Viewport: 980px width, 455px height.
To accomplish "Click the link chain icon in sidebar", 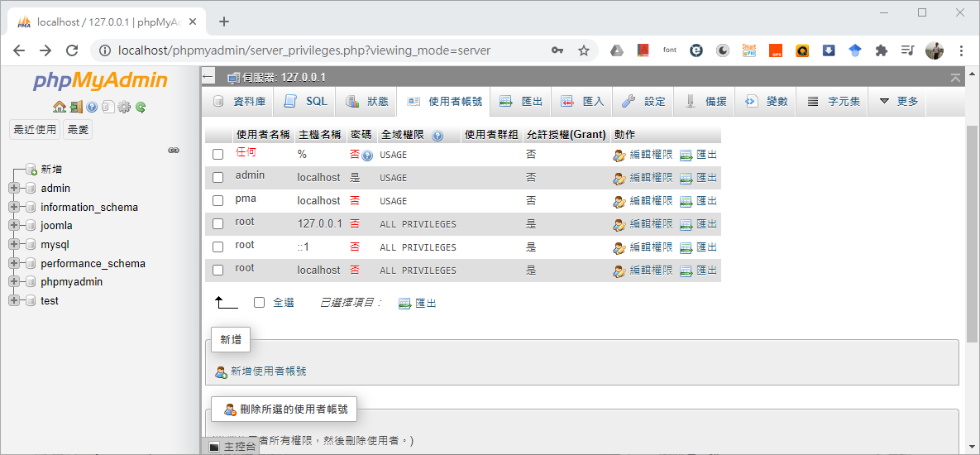I will tap(174, 151).
